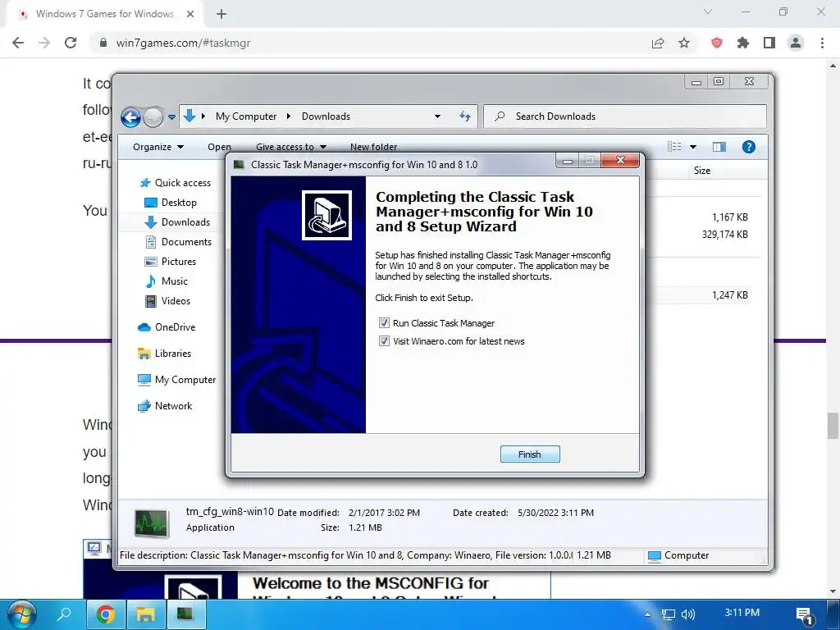Uncheck Visit Winaero.com for latest news

tap(384, 341)
